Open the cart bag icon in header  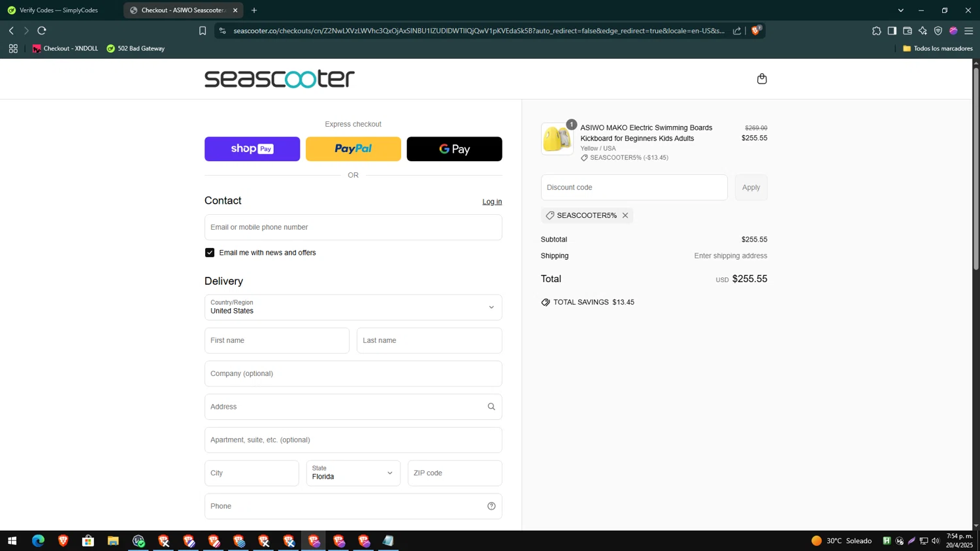pyautogui.click(x=762, y=79)
